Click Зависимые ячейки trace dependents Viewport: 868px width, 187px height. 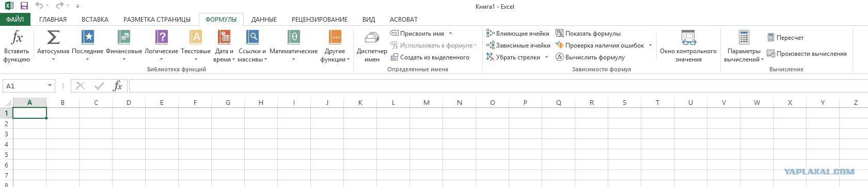pos(518,45)
